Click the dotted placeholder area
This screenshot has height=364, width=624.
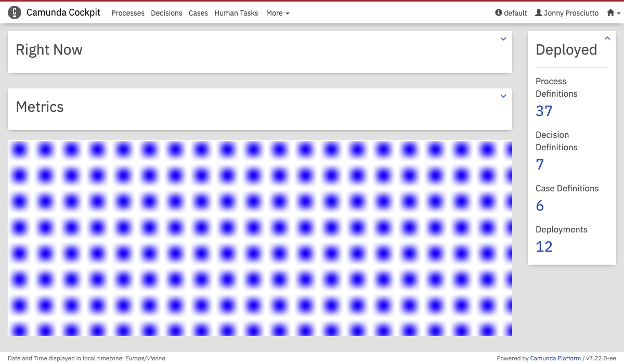pos(260,238)
